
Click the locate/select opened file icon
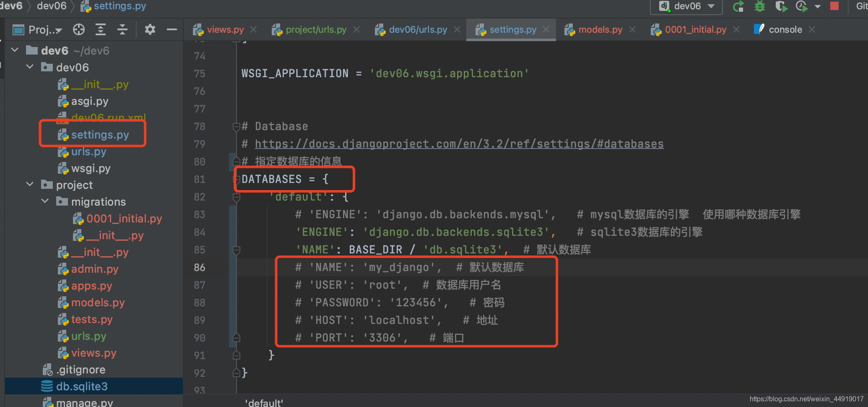79,29
